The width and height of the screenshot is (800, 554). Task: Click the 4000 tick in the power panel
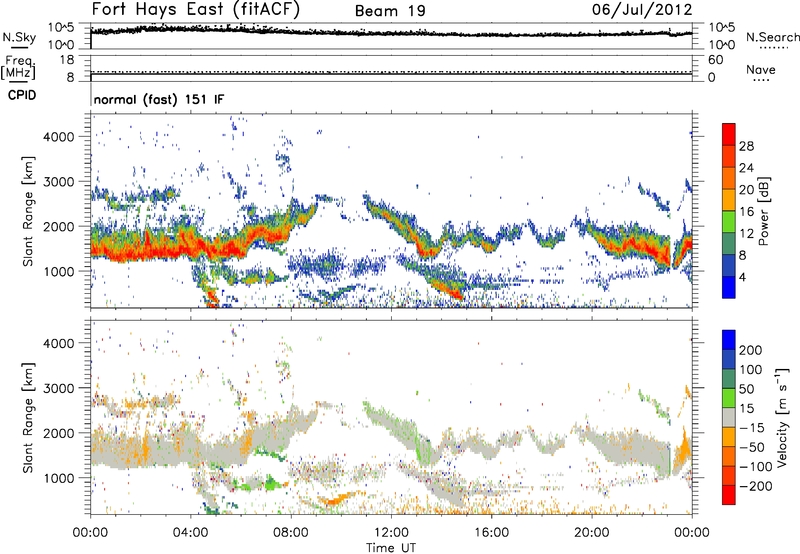[x=58, y=137]
